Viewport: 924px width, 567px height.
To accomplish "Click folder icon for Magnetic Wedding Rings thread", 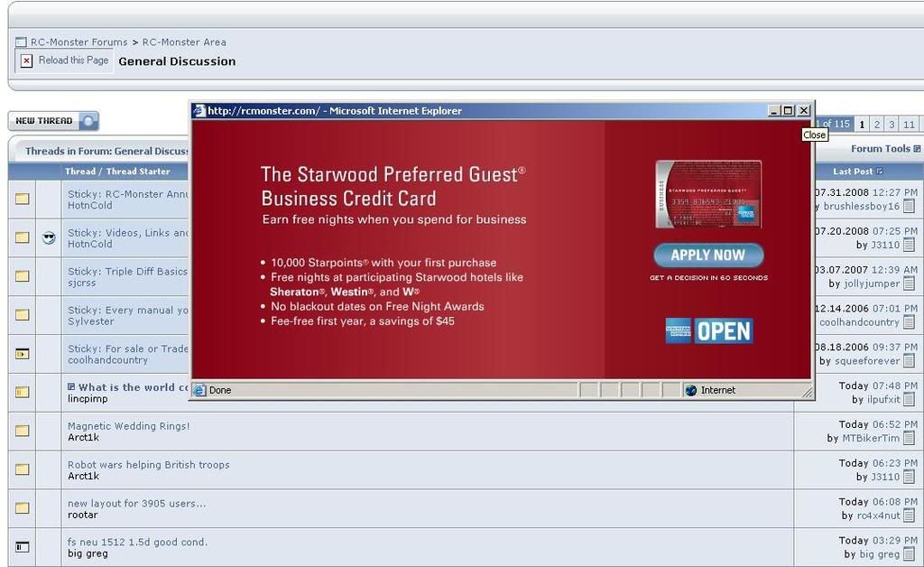I will point(22,432).
